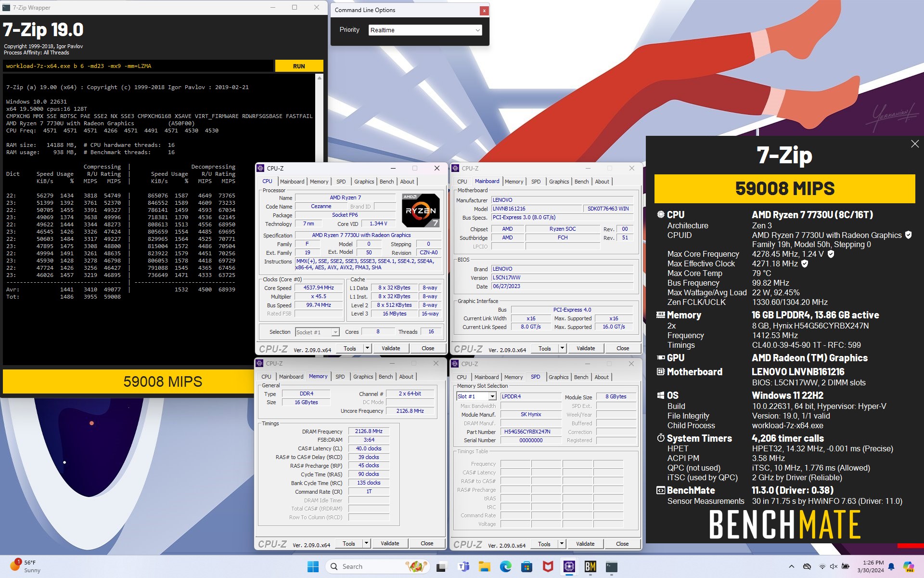Click the Ryzen 7 logo in CPU-Z
This screenshot has width=924, height=578.
[x=421, y=210]
